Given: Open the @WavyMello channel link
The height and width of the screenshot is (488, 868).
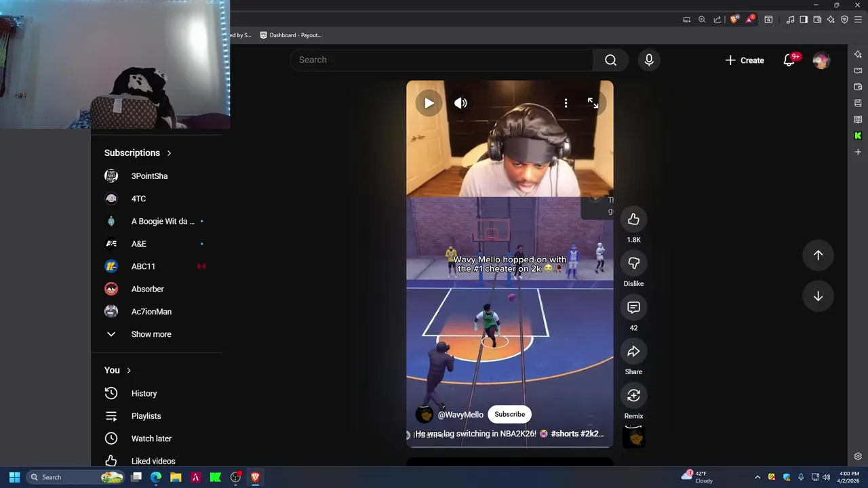Looking at the screenshot, I should point(460,415).
